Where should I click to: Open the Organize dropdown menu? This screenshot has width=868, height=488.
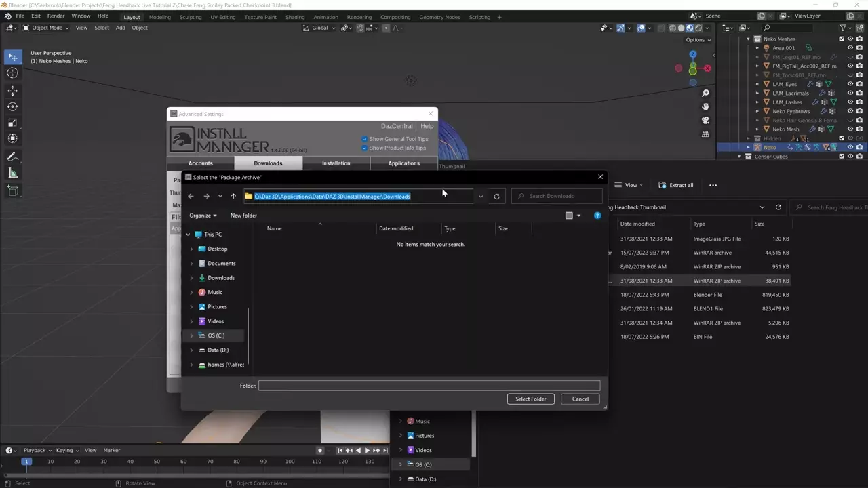[x=203, y=216]
